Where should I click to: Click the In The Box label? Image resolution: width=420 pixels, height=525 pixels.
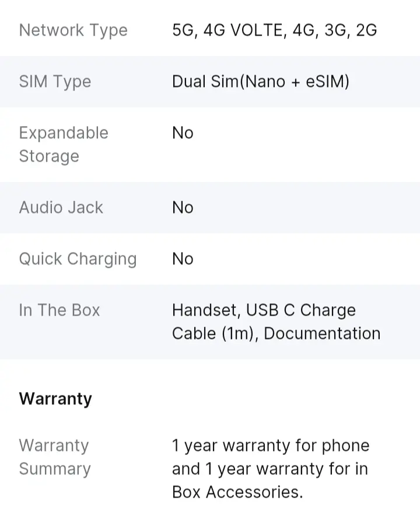coord(60,310)
